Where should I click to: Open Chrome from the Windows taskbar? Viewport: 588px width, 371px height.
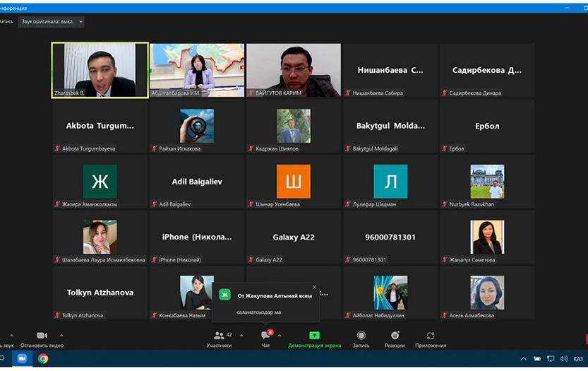click(43, 358)
